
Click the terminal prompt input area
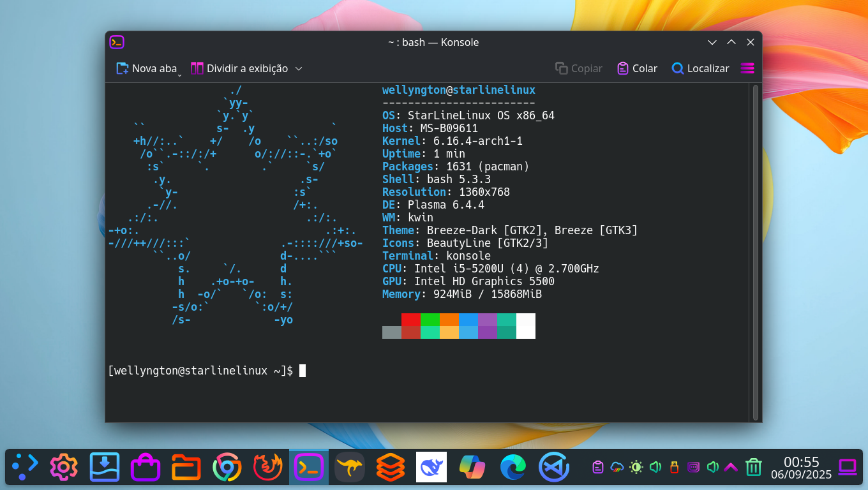[x=302, y=370]
